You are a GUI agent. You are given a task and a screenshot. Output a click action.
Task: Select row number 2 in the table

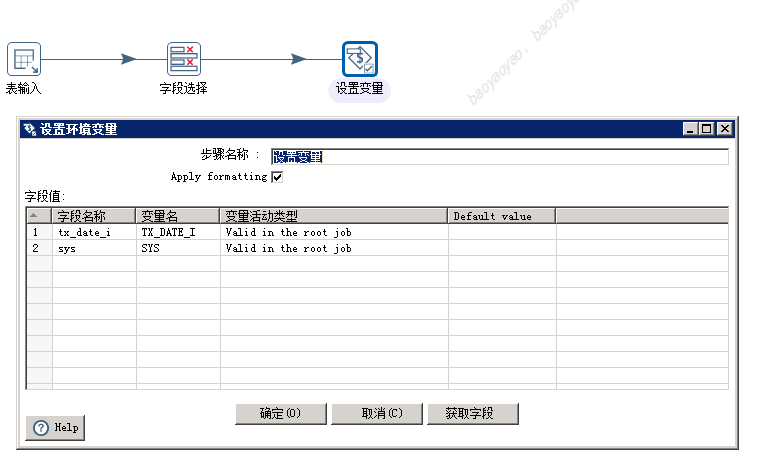[39, 248]
